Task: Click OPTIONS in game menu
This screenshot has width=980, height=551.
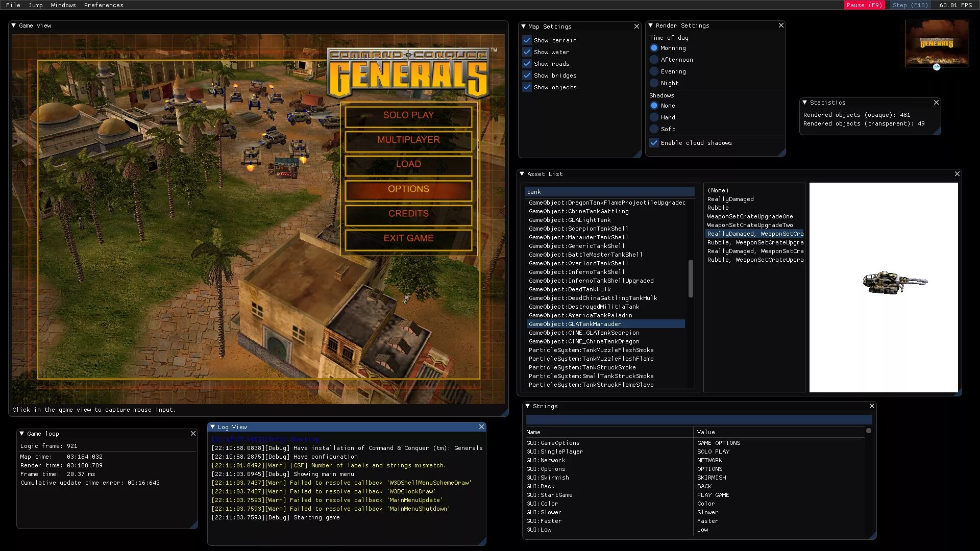Action: (408, 190)
